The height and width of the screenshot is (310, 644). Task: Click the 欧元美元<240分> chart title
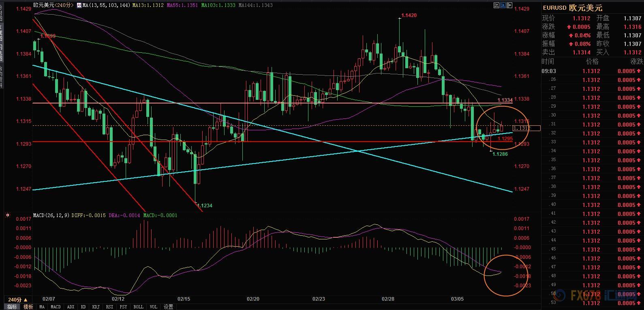[53, 5]
